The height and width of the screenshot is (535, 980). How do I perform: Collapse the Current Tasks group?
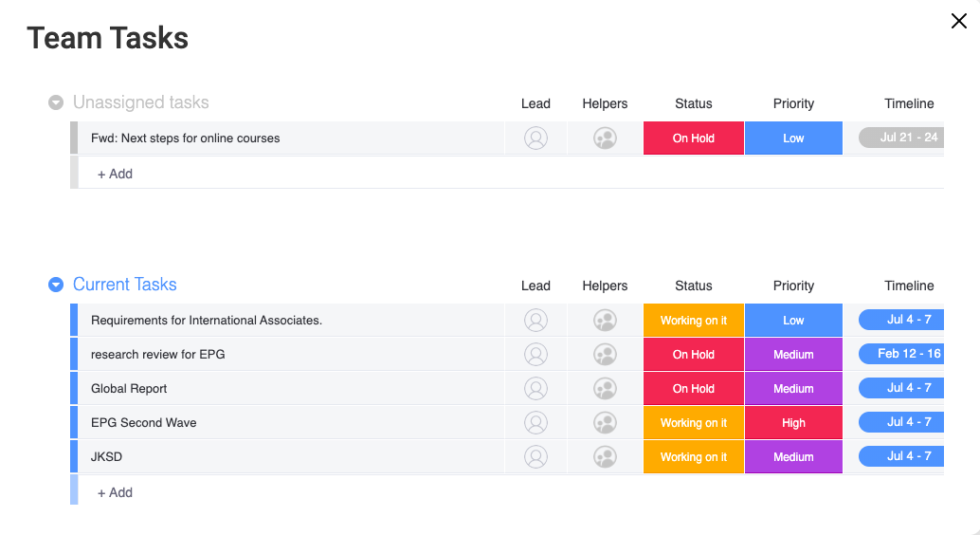point(56,285)
